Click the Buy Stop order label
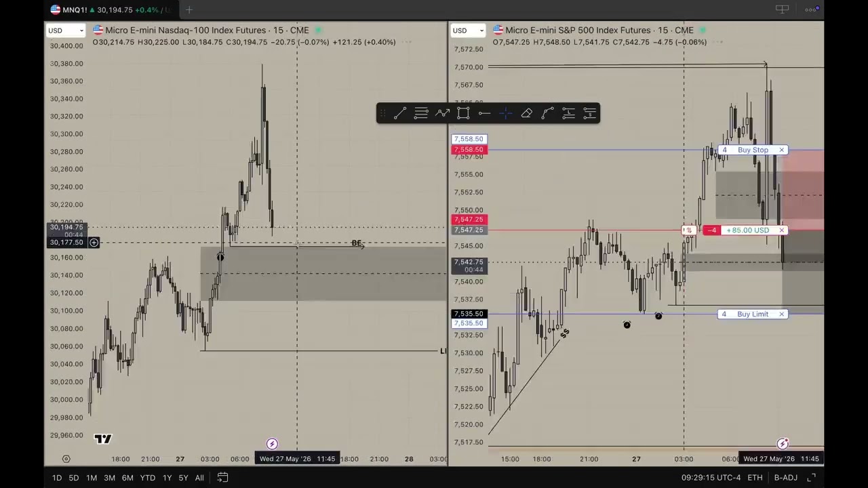Image resolution: width=868 pixels, height=488 pixels. point(753,150)
